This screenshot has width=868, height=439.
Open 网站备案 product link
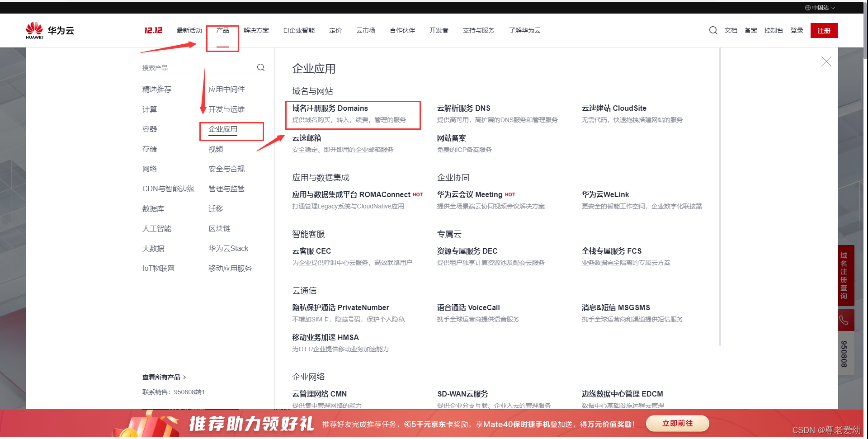[x=451, y=138]
